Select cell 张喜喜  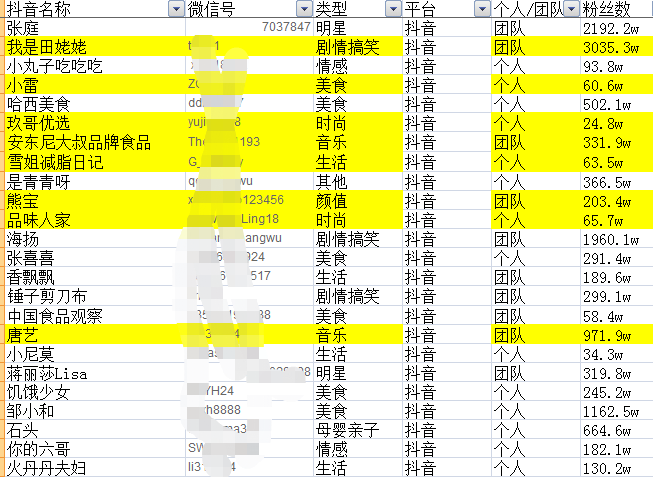pos(95,258)
